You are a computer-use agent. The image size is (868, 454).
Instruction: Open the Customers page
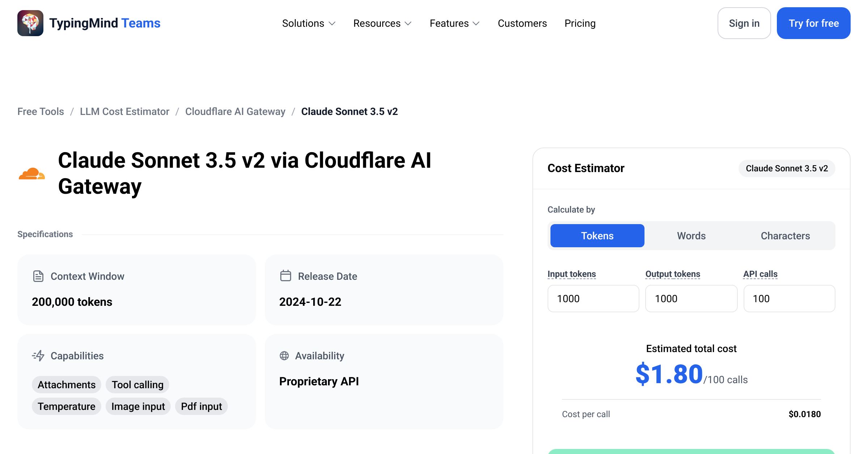point(522,23)
